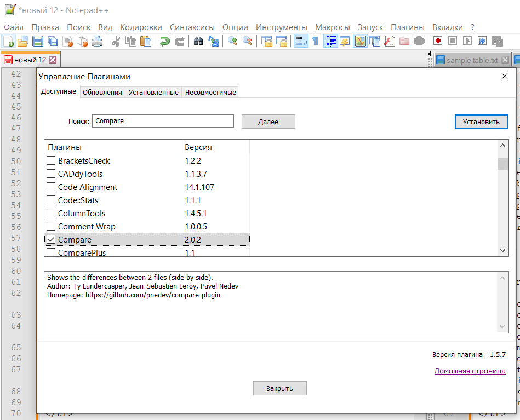Click the Playback macro icon

467,41
